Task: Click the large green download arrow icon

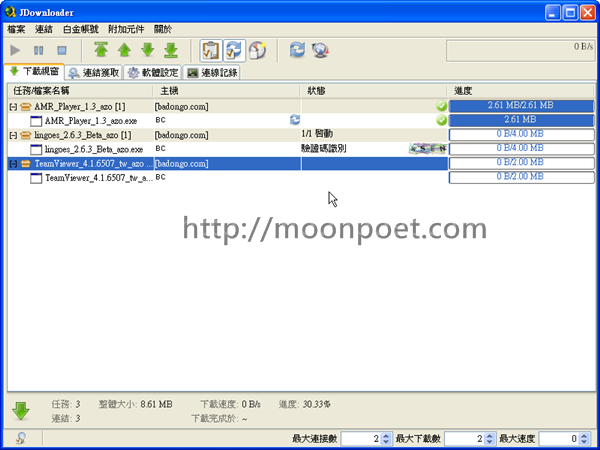Action: point(21,411)
